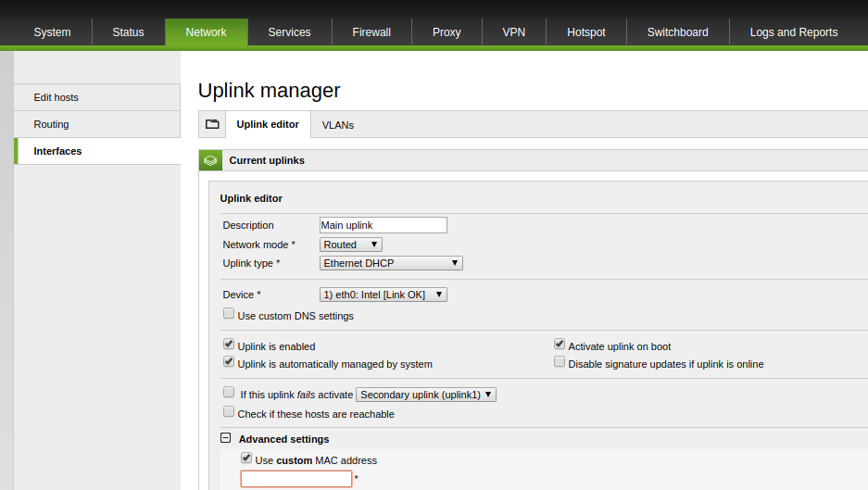Toggle the Uplink is enabled checkbox
The image size is (868, 490).
(229, 345)
